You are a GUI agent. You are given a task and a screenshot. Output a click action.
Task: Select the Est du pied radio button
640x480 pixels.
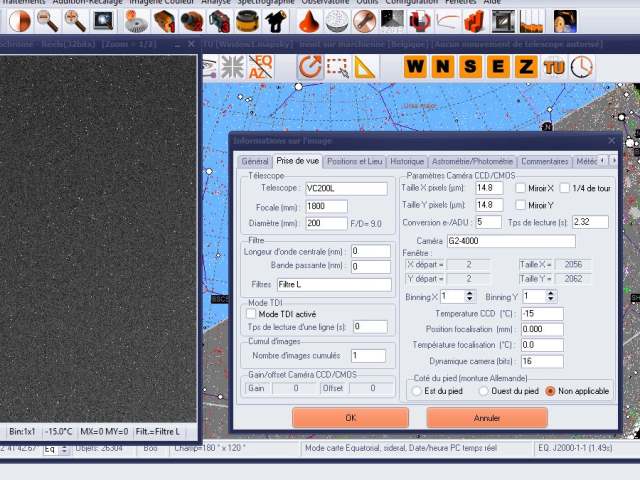tap(416, 391)
